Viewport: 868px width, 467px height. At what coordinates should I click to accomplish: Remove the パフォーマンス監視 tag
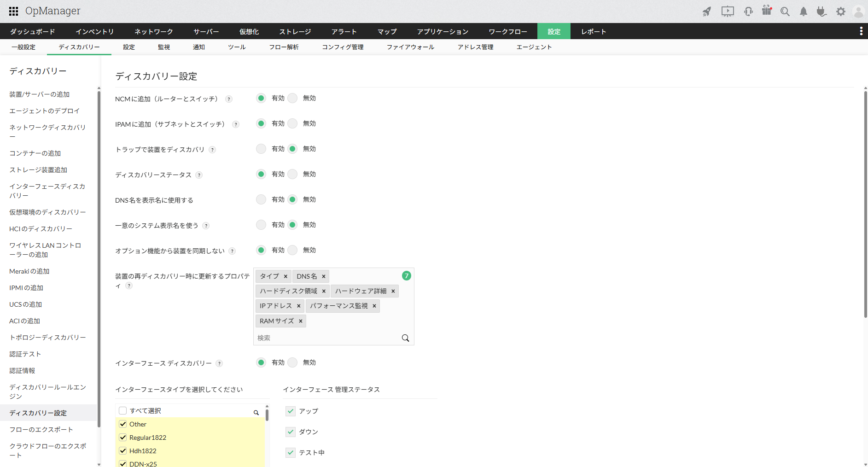(374, 306)
